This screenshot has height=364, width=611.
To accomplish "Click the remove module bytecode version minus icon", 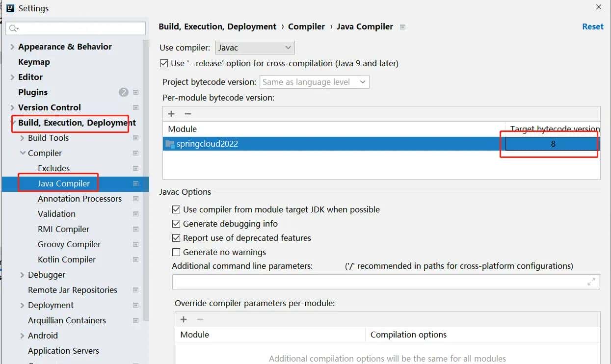I will pyautogui.click(x=187, y=114).
